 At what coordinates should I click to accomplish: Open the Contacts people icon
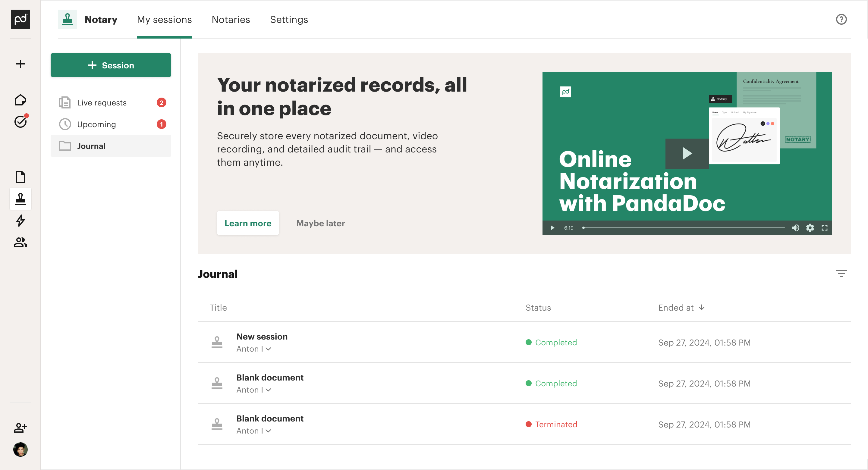(x=20, y=242)
